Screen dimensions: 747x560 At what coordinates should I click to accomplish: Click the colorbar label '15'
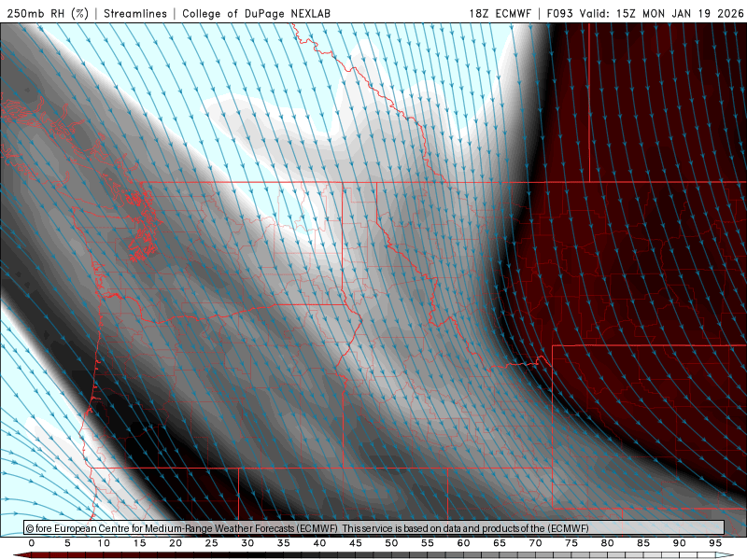tap(139, 543)
